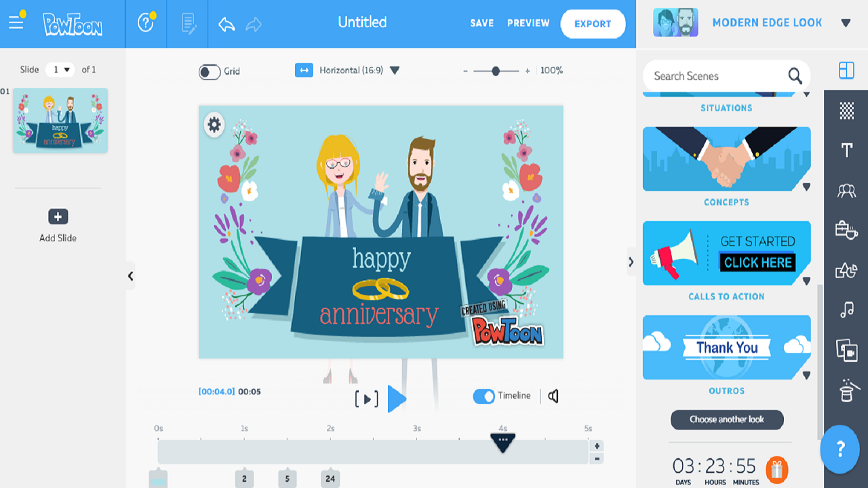Viewport: 868px width, 488px height.
Task: Undo the last action
Action: (x=226, y=24)
